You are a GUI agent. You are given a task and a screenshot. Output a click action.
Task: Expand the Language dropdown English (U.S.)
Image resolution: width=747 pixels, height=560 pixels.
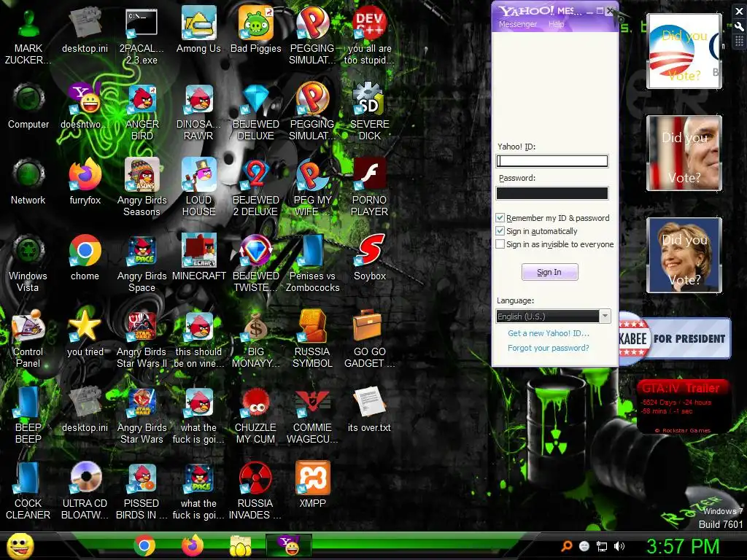coord(605,316)
